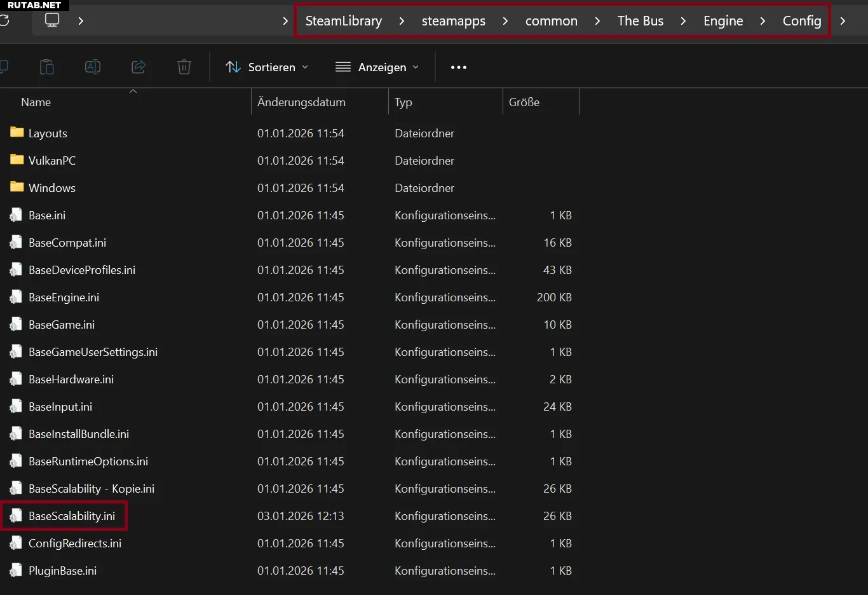Click the monitor icon in address bar

52,20
